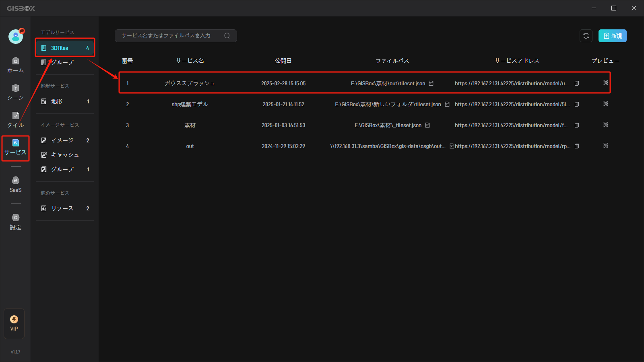Select サービス in the sidebar
The width and height of the screenshot is (644, 362).
[15, 148]
